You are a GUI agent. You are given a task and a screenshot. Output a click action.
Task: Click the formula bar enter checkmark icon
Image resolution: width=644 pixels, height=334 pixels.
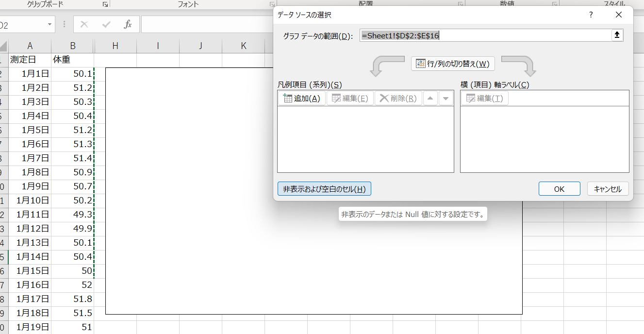point(106,24)
